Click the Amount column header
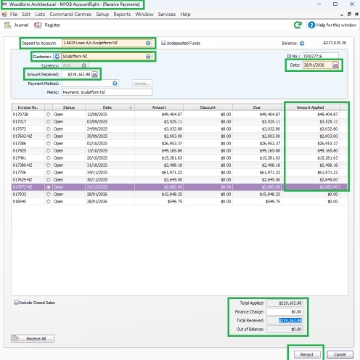 (159, 107)
